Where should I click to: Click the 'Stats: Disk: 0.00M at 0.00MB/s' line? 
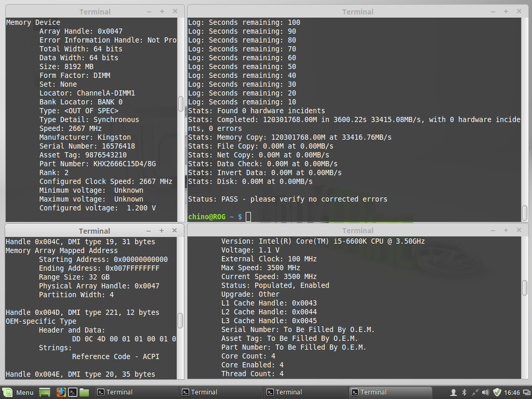click(x=250, y=182)
